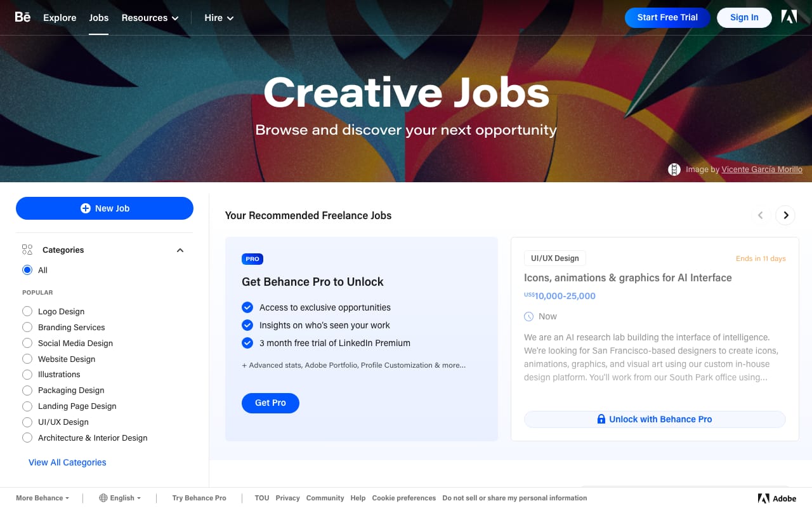This screenshot has width=812, height=508.
Task: Click the image credit avatar icon
Action: [674, 170]
